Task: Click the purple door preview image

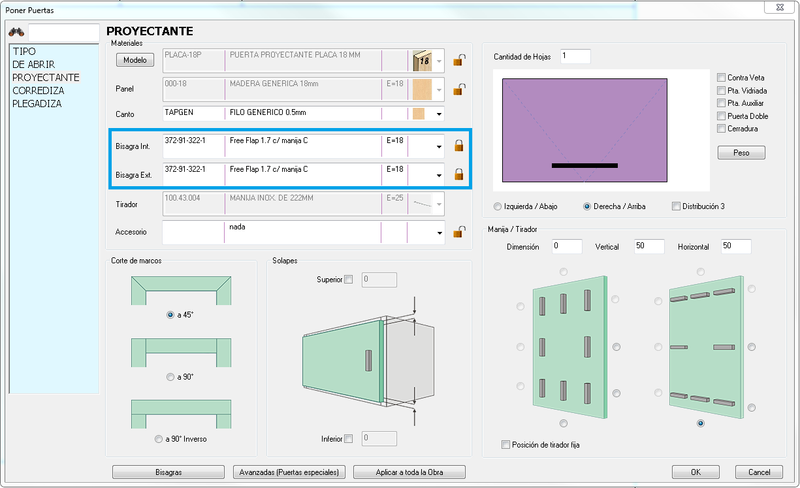Action: [x=585, y=130]
